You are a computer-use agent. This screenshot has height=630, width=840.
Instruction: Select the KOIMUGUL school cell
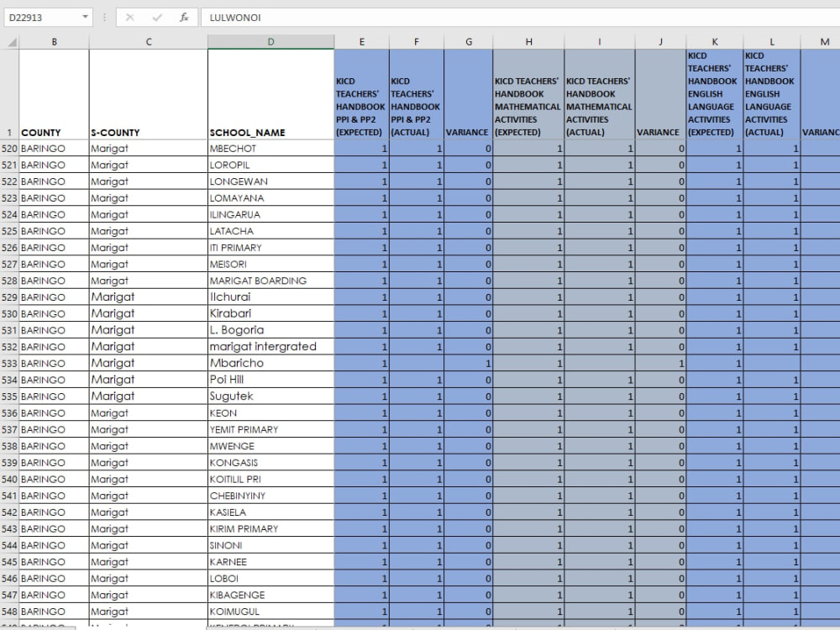tap(271, 612)
